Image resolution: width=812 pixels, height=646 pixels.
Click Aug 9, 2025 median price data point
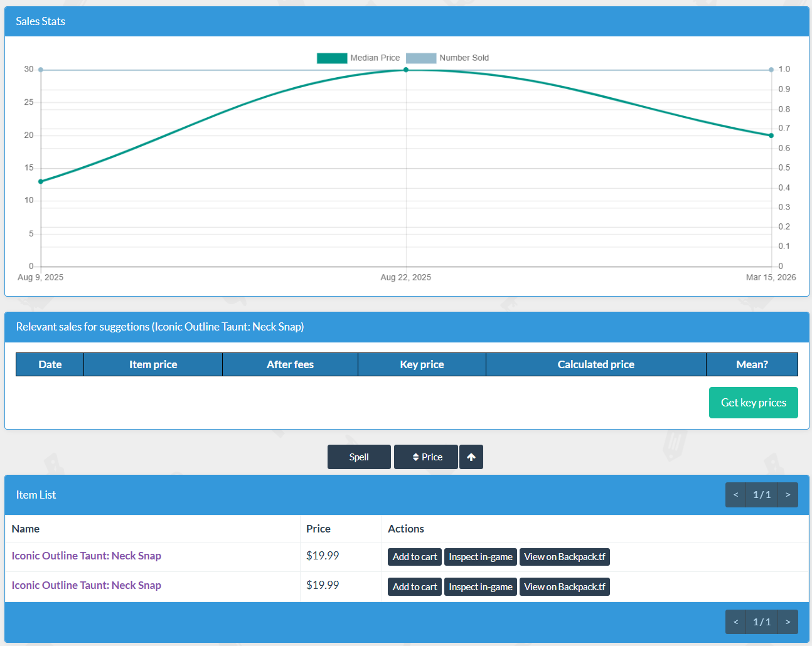click(x=41, y=182)
